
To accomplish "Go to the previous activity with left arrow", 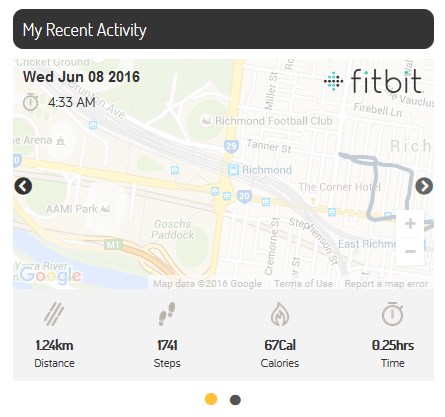I will (23, 186).
